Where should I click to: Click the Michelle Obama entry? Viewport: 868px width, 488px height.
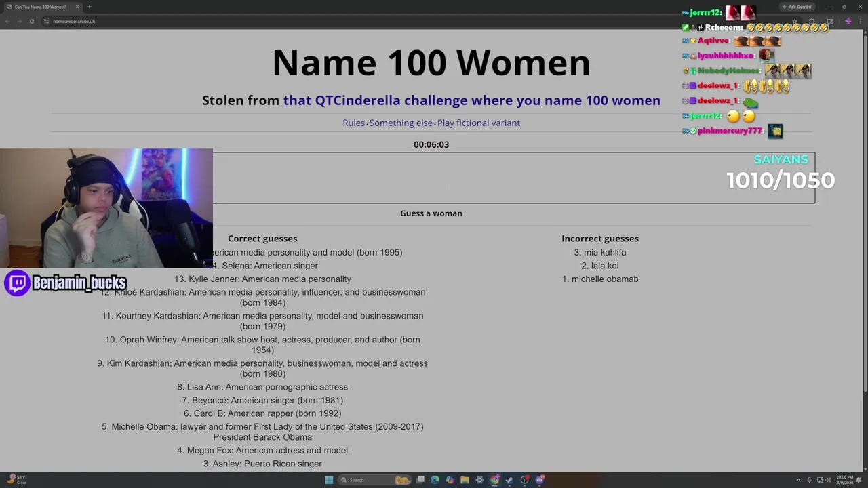pos(262,432)
